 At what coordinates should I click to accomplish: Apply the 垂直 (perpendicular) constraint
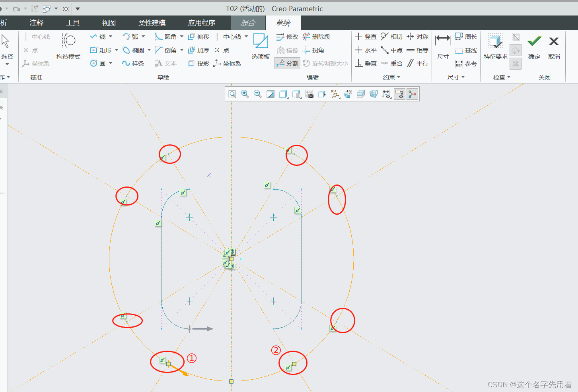[x=366, y=63]
